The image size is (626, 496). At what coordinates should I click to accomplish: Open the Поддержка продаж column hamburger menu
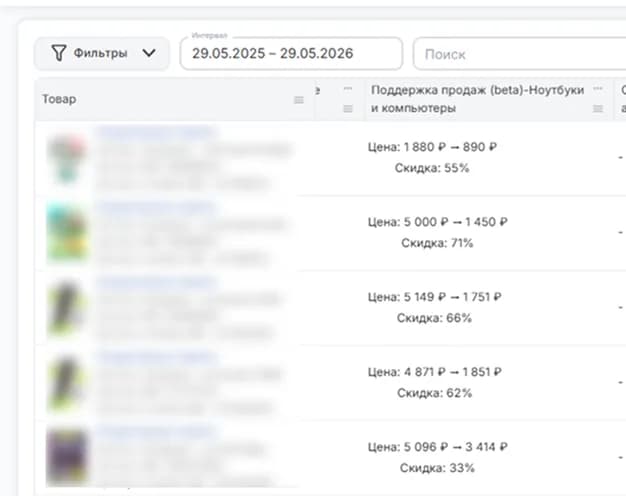(598, 109)
